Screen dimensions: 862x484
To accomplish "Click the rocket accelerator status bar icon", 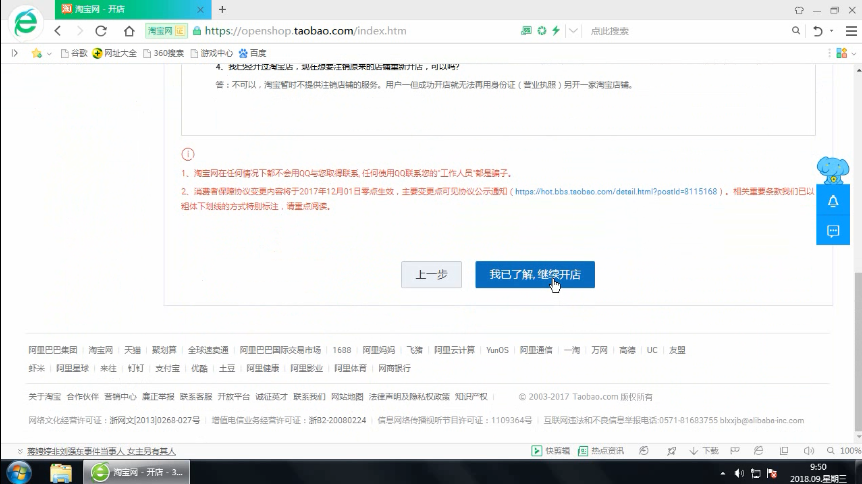I will point(671,450).
